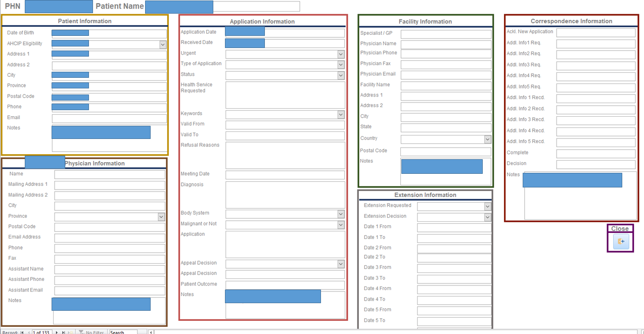Click the Addl. Info 5 Recd. field
Viewport: 644px width, 334px height.
click(x=595, y=142)
